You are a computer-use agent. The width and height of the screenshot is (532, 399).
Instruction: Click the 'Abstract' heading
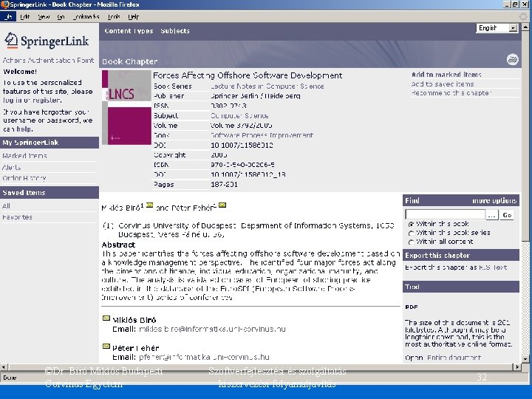118,245
